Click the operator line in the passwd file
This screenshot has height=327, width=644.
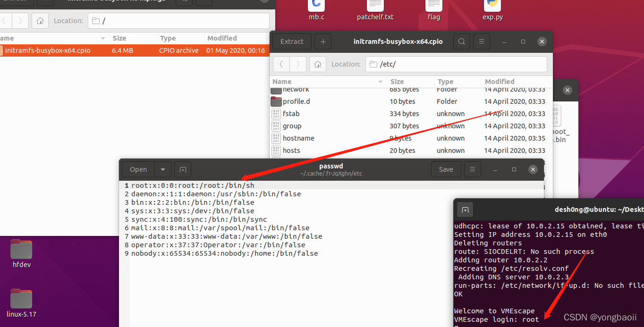tap(218, 245)
